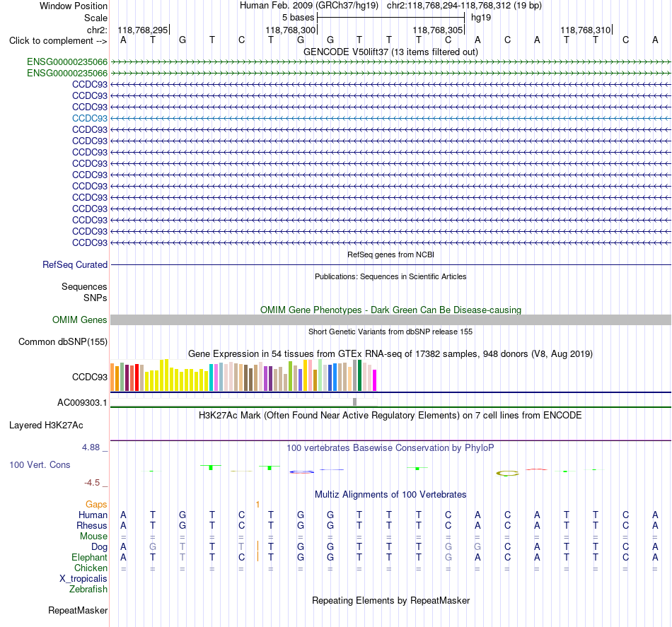This screenshot has height=627, width=672.
Task: Click the orange gap marker '1' in the Gaps row
Action: tap(257, 505)
